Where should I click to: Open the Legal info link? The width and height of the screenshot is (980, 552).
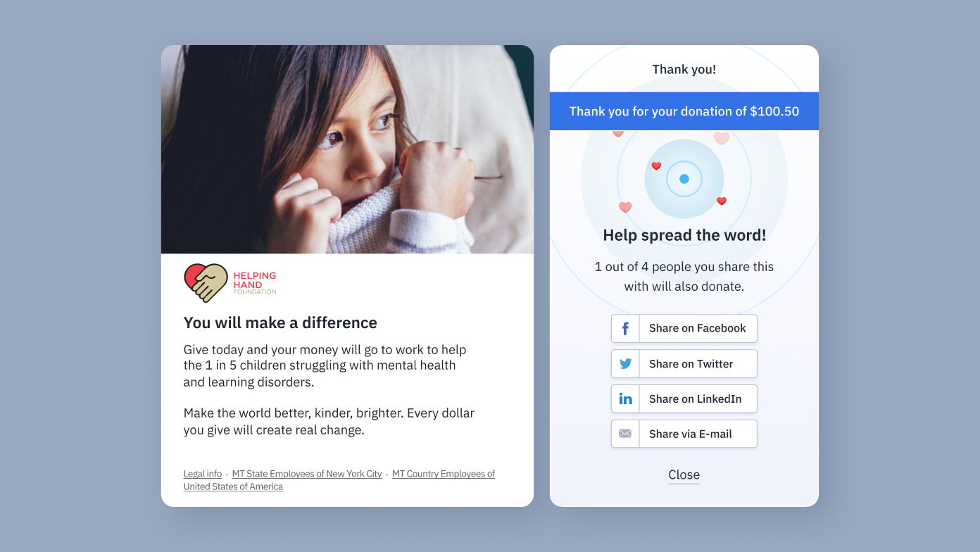click(203, 474)
